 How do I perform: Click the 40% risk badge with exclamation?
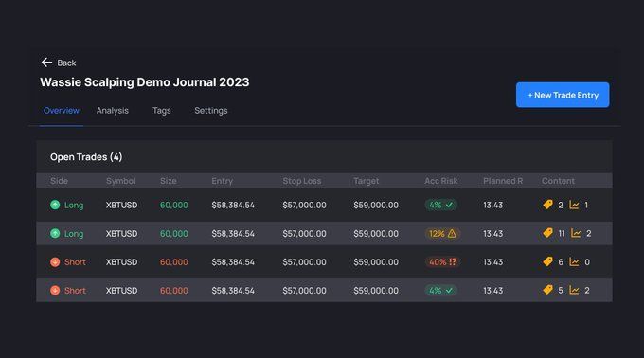(442, 262)
